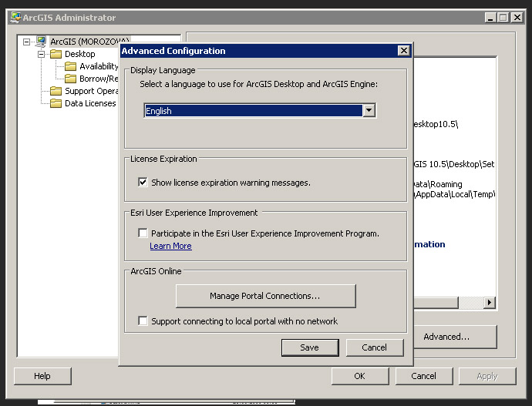Click the ArcGIS Administrator title bar icon
532x406 pixels.
(x=15, y=18)
